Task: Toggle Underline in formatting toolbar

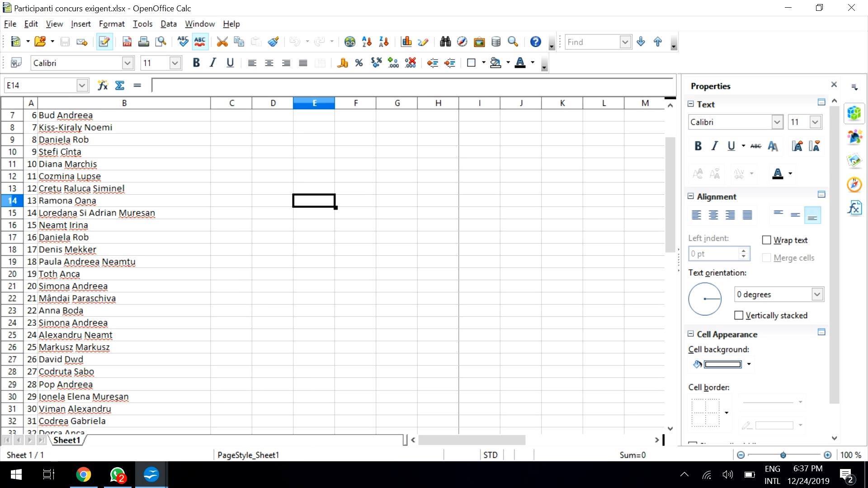Action: click(x=230, y=63)
